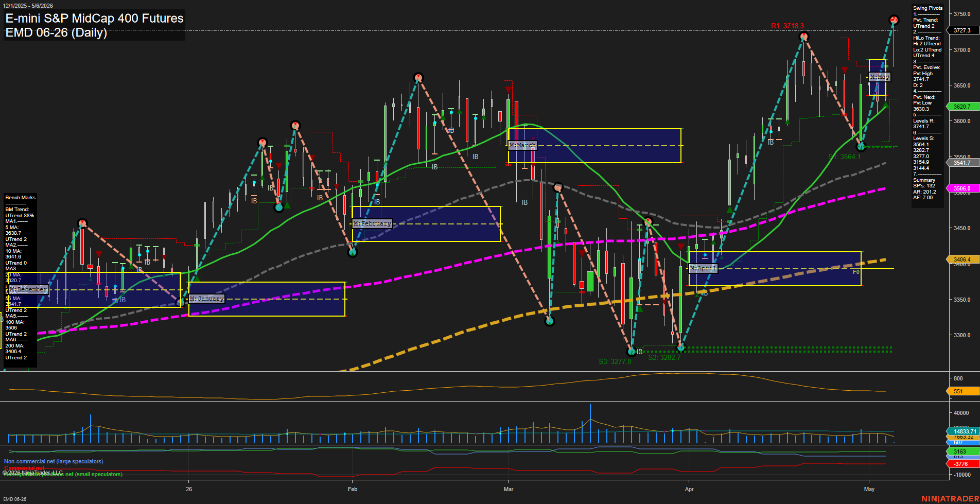The image size is (980, 504).
Task: Select the M:April monthly range label
Action: (x=703, y=268)
